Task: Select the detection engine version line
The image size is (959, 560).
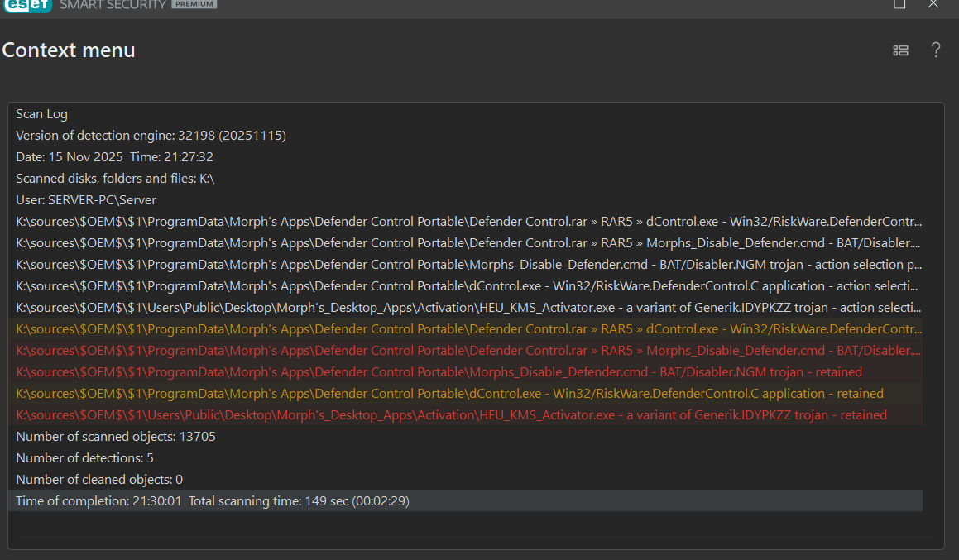Action: point(151,136)
